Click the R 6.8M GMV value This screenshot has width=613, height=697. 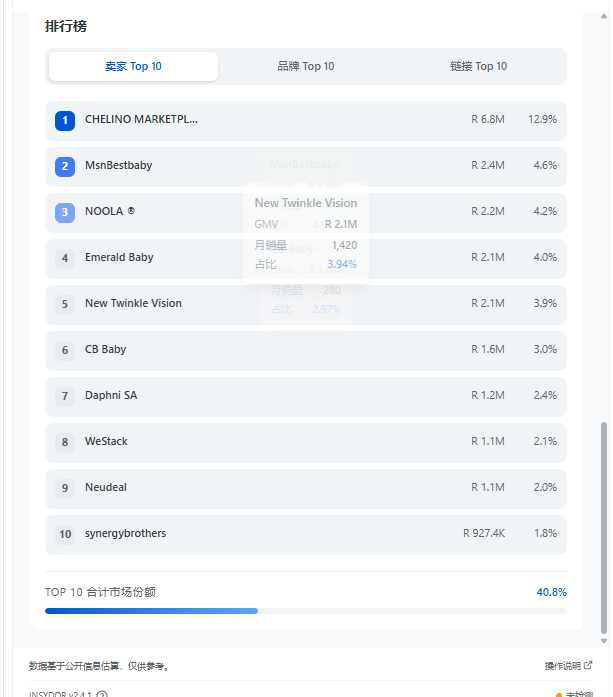(x=488, y=120)
